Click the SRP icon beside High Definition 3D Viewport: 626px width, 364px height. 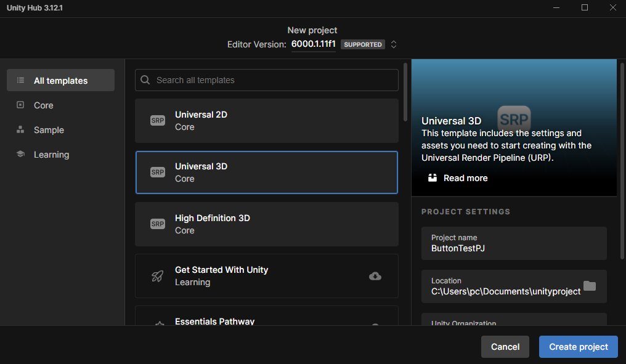tap(158, 224)
